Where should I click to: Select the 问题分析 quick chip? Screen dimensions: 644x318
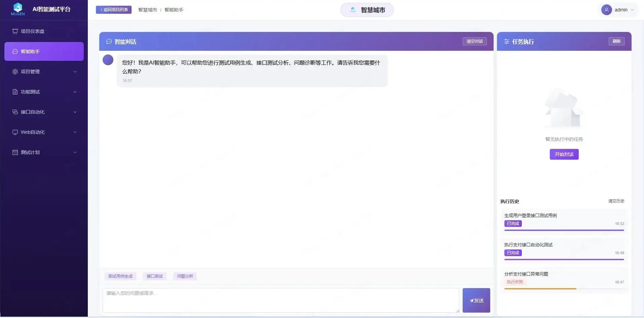[x=184, y=276]
